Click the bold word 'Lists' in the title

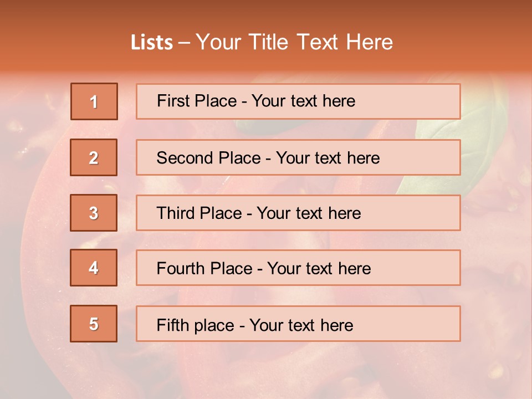point(152,43)
